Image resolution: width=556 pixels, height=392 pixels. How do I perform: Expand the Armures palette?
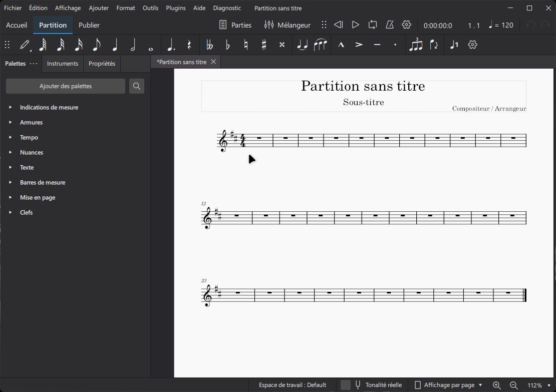[31, 122]
